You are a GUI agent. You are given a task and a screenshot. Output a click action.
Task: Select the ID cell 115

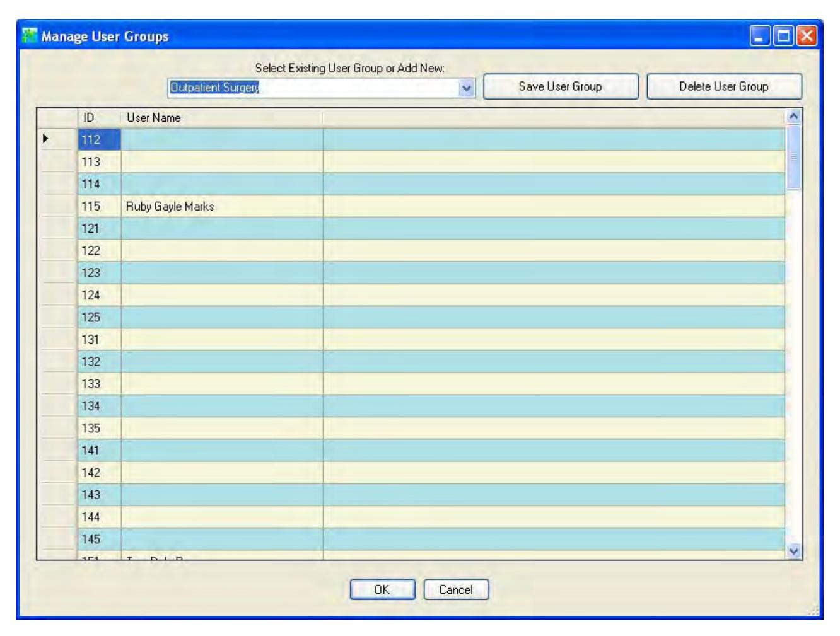tap(100, 206)
